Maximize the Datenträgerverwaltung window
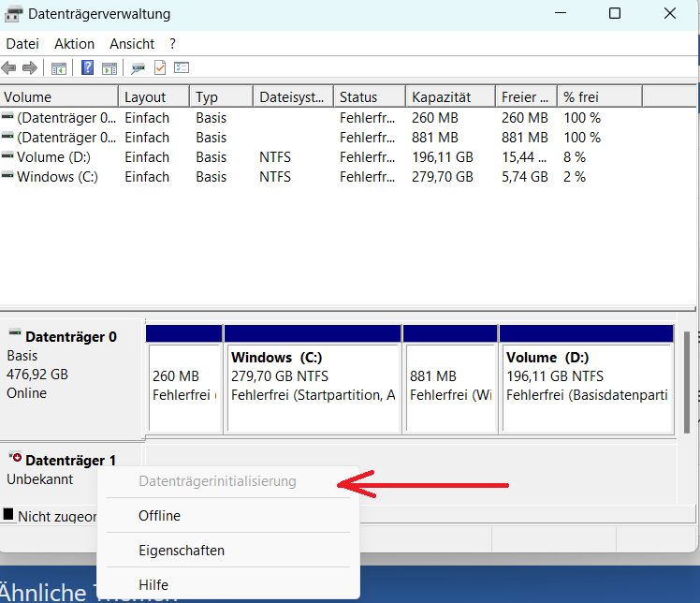 click(x=615, y=13)
